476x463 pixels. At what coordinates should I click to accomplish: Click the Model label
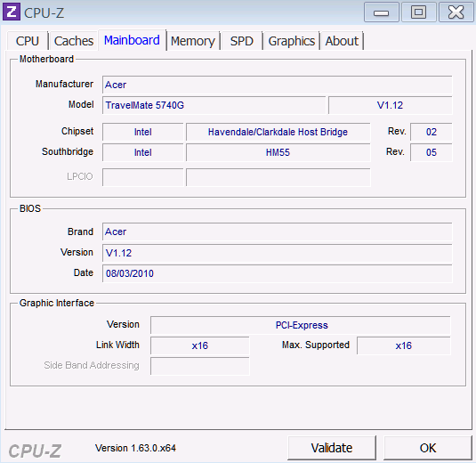coord(81,104)
